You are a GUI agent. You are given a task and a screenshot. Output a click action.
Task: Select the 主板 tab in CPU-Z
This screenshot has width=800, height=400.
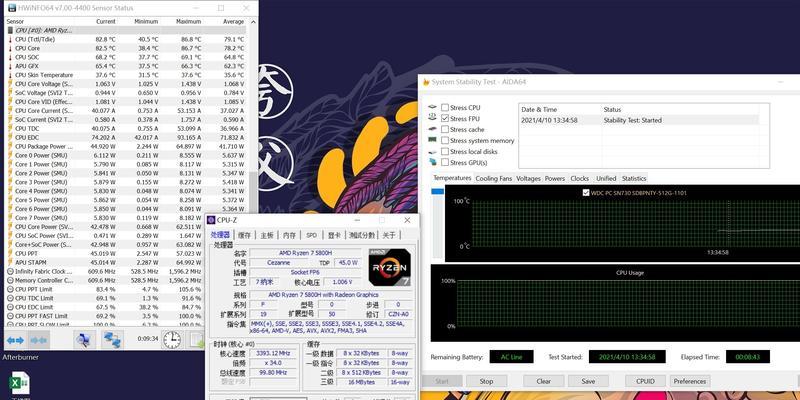tap(267, 235)
